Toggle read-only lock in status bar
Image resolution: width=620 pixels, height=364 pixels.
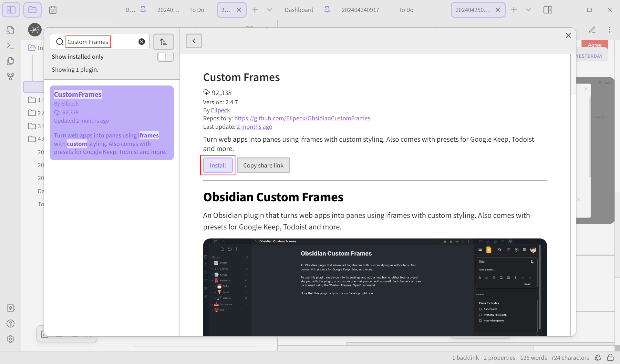pos(610,358)
